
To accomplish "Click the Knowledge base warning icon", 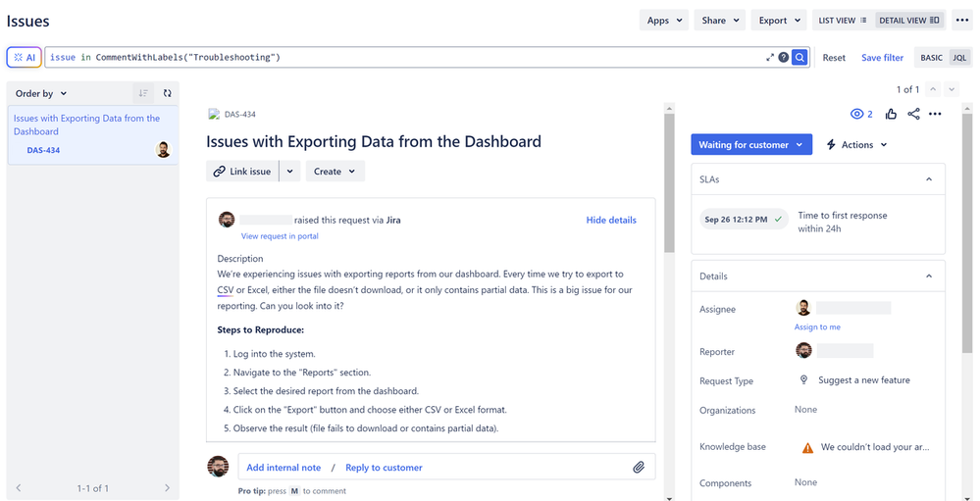I will [807, 447].
